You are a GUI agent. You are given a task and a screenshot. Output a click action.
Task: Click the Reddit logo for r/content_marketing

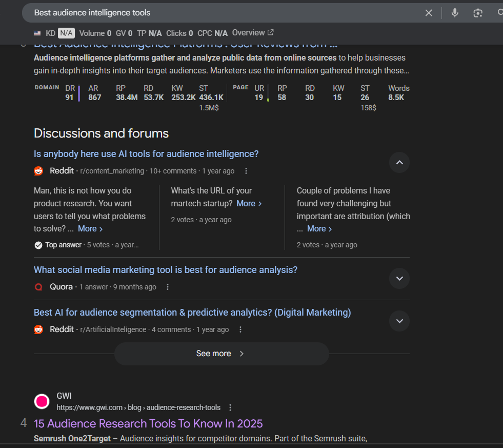pyautogui.click(x=38, y=171)
